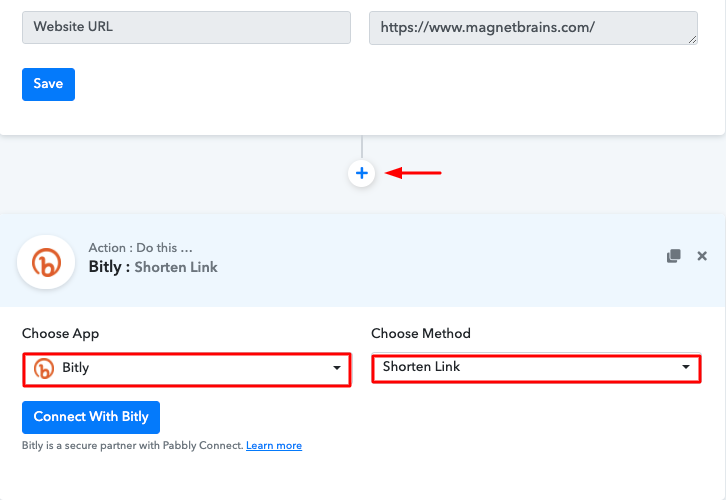Open the Learn more link
The height and width of the screenshot is (500, 726).
coord(274,446)
